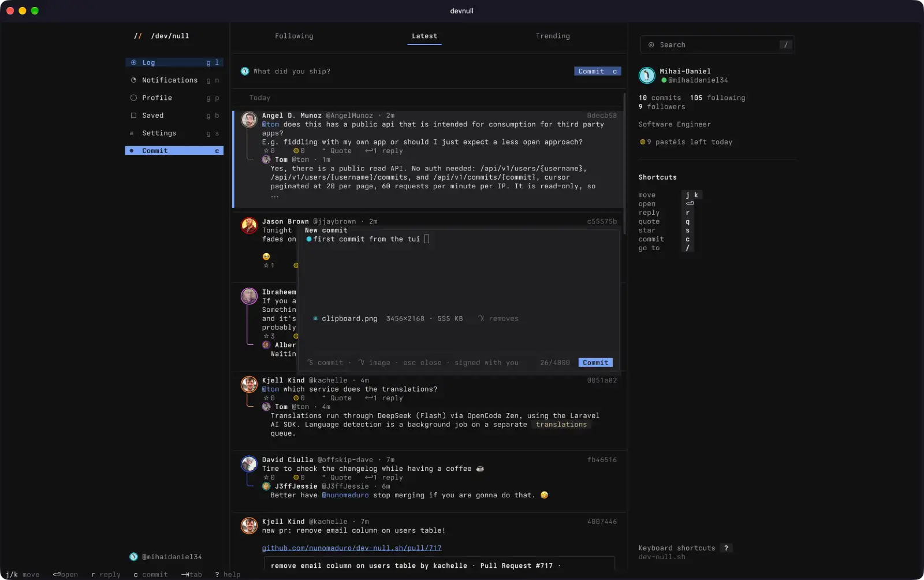This screenshot has width=924, height=580.
Task: Click Quote on Angel D. Munoz's post
Action: [337, 151]
